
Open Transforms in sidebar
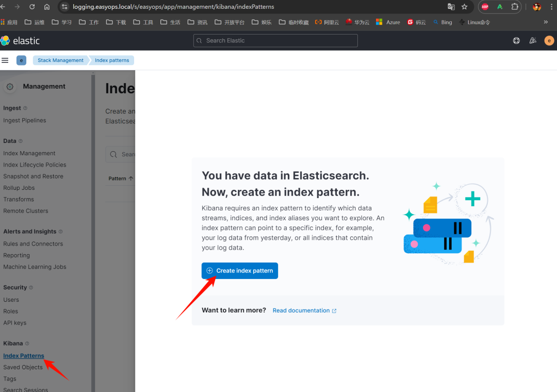(19, 200)
